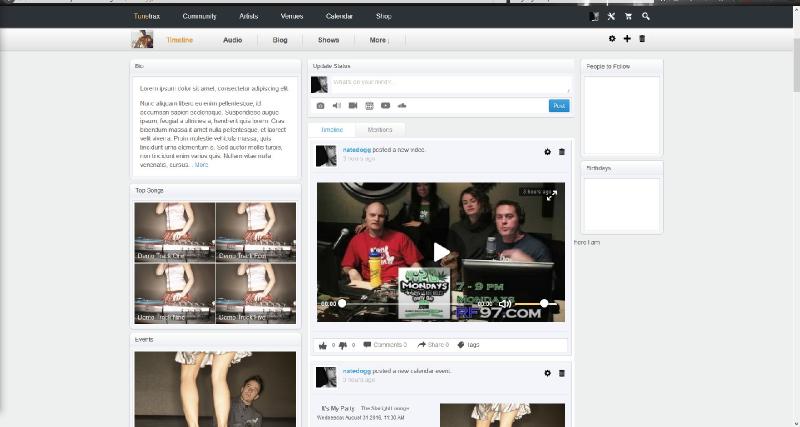Viewport: 800px width, 427px height.
Task: Open the Venues menu in the top navigation
Action: [292, 17]
